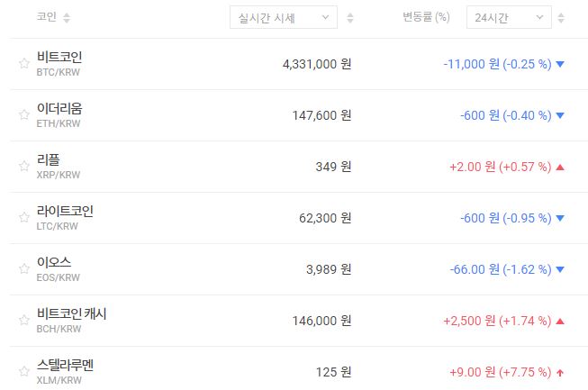Mark EOS as favorite with star
Screen dimensions: 588x390
tap(24, 268)
